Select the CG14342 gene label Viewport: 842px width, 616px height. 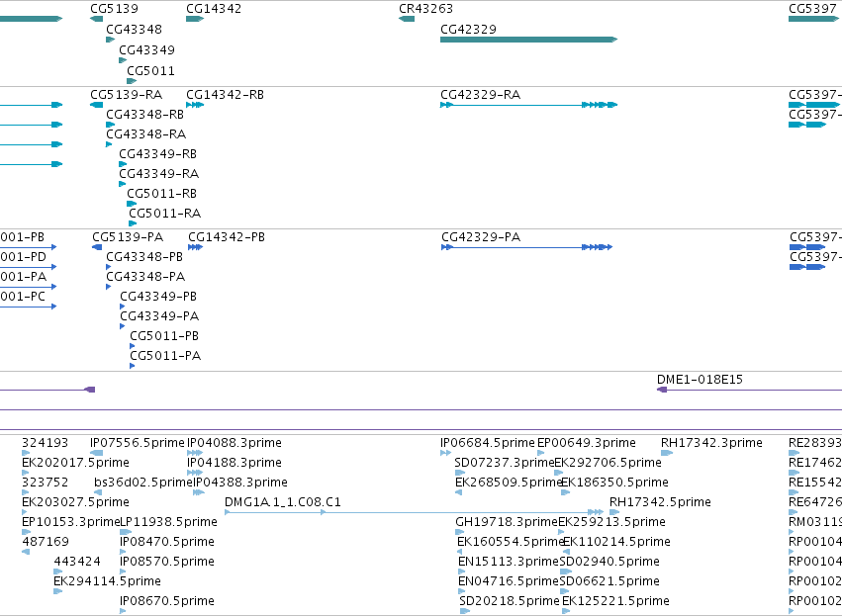pos(214,9)
